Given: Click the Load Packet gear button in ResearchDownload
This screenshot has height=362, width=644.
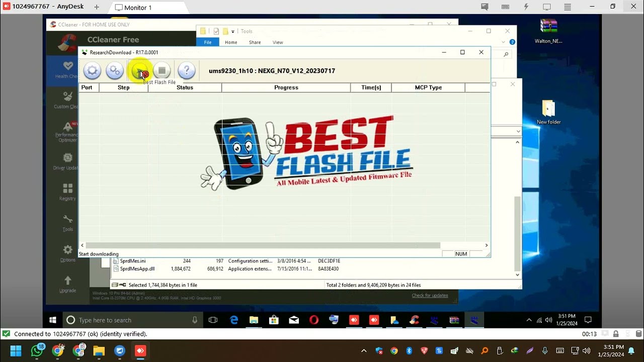Looking at the screenshot, I should [x=92, y=71].
